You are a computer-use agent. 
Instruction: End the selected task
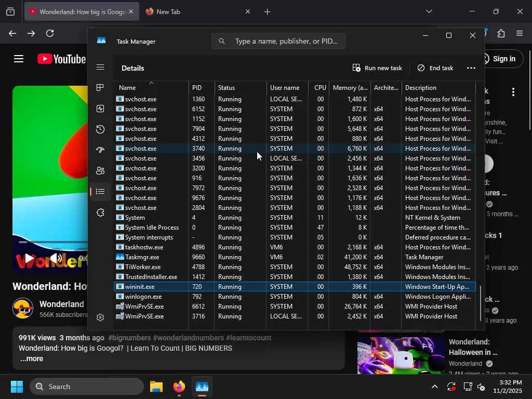(435, 68)
